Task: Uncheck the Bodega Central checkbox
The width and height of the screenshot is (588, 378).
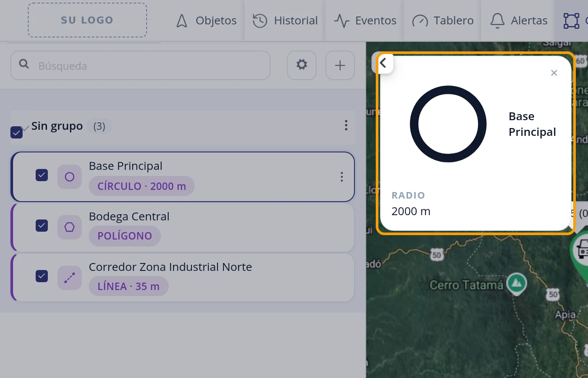Action: pyautogui.click(x=42, y=226)
